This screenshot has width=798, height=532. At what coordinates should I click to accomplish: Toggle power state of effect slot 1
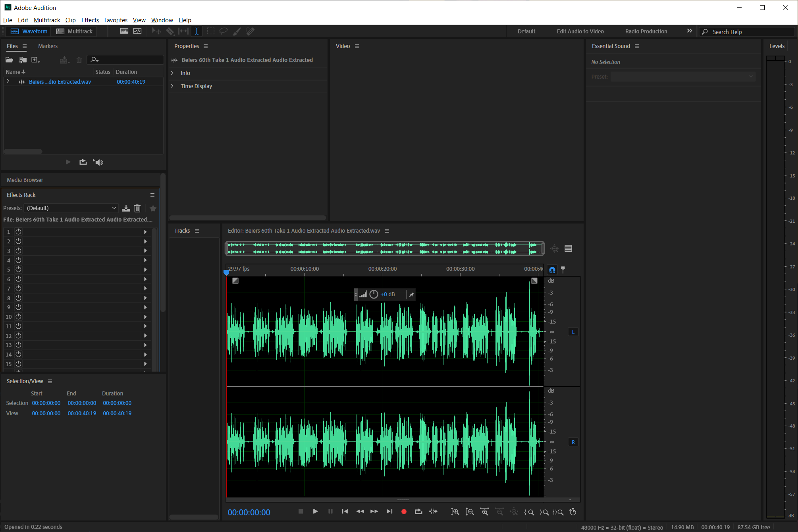point(18,231)
